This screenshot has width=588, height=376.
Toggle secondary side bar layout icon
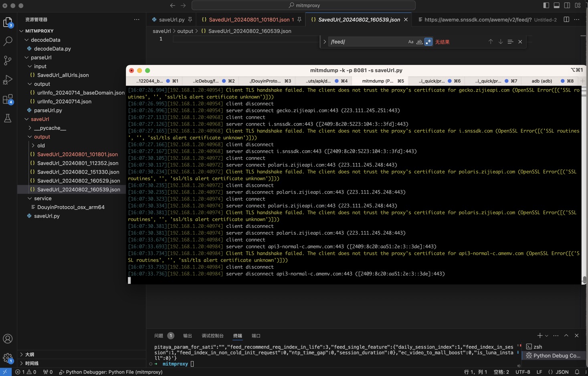567,5
